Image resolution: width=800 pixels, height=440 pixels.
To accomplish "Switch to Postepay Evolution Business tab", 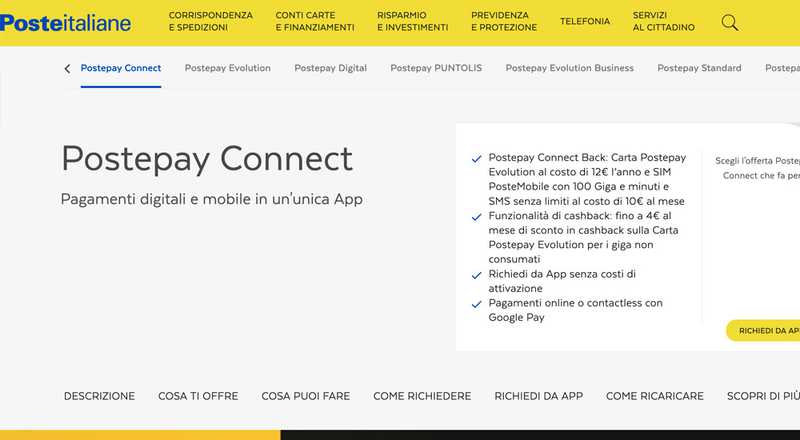I will click(x=569, y=68).
